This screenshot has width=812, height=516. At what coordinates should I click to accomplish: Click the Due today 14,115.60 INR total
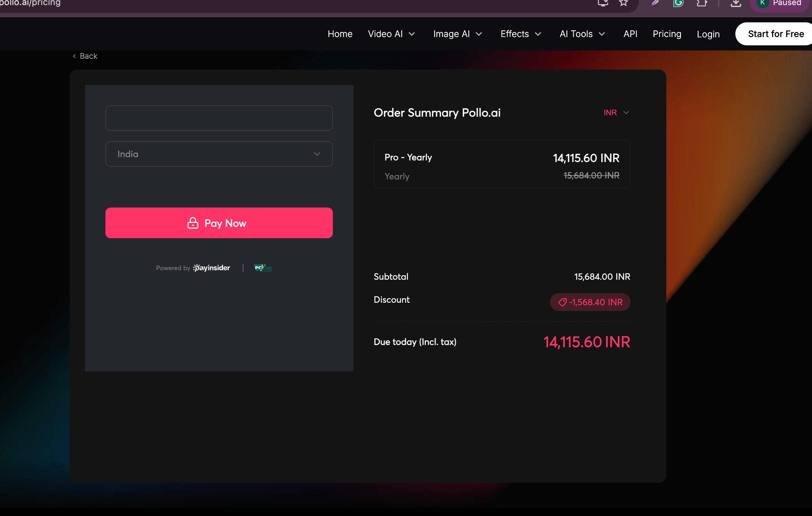click(586, 342)
